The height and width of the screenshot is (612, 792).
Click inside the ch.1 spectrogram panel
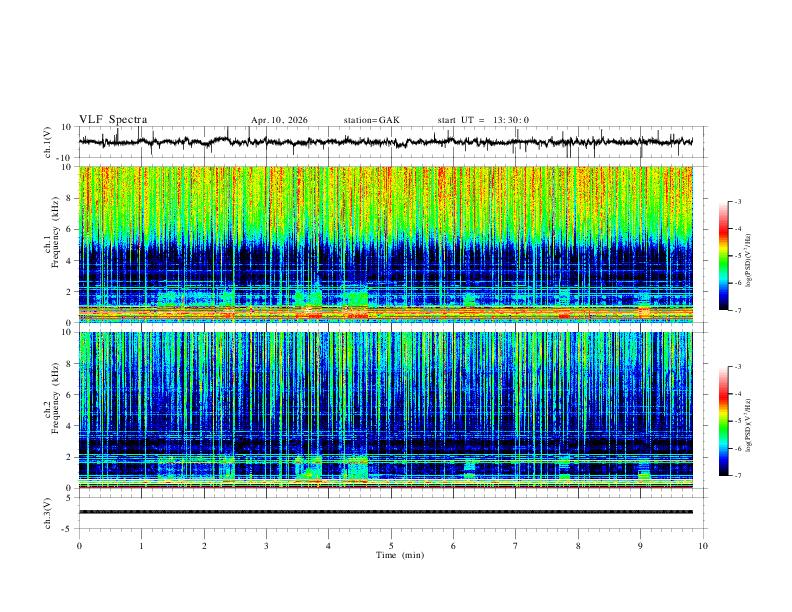386,244
